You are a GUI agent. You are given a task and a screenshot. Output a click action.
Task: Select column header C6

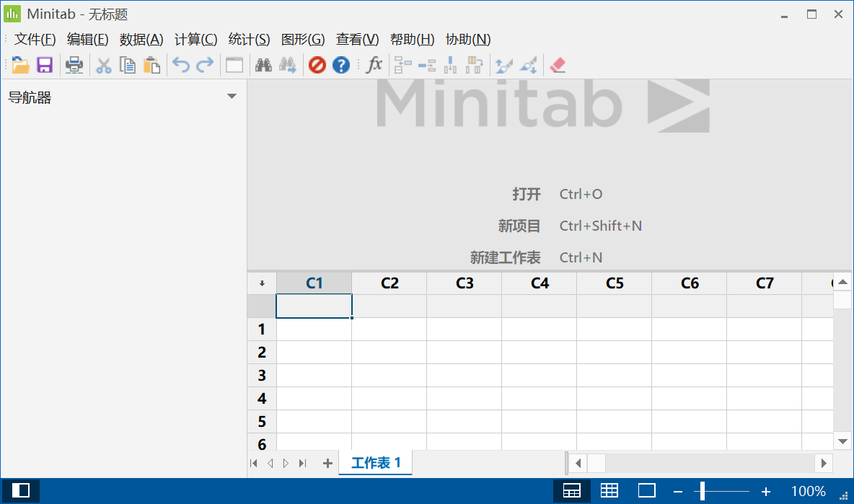click(690, 283)
